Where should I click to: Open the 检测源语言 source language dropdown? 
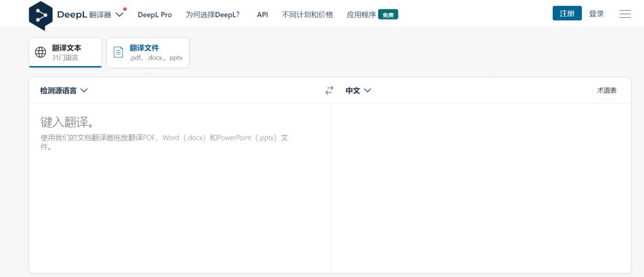[x=64, y=91]
